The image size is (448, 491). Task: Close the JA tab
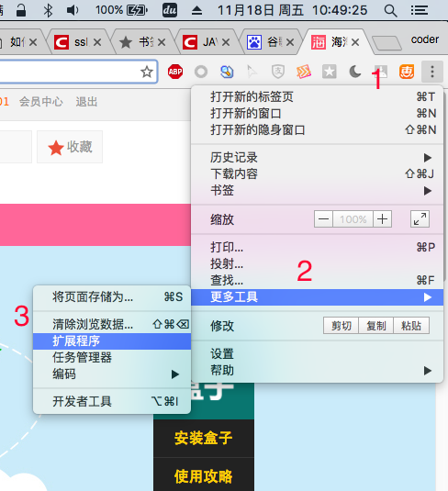pos(226,42)
